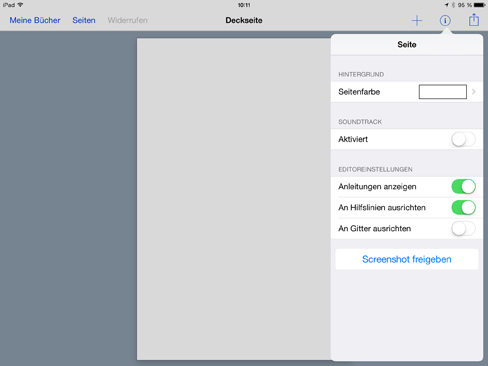The image size is (488, 366).
Task: Open the Seitenfarbe row
Action: (407, 92)
